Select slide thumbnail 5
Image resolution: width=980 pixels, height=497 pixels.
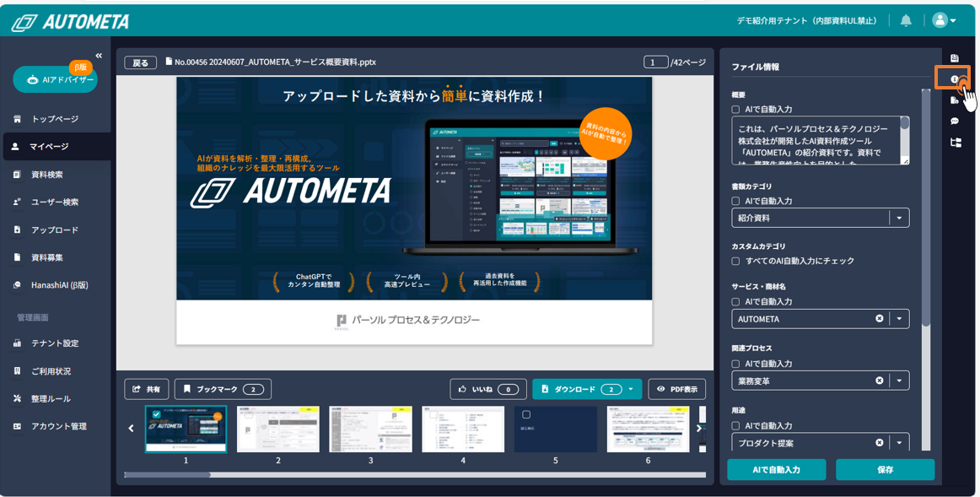[556, 429]
